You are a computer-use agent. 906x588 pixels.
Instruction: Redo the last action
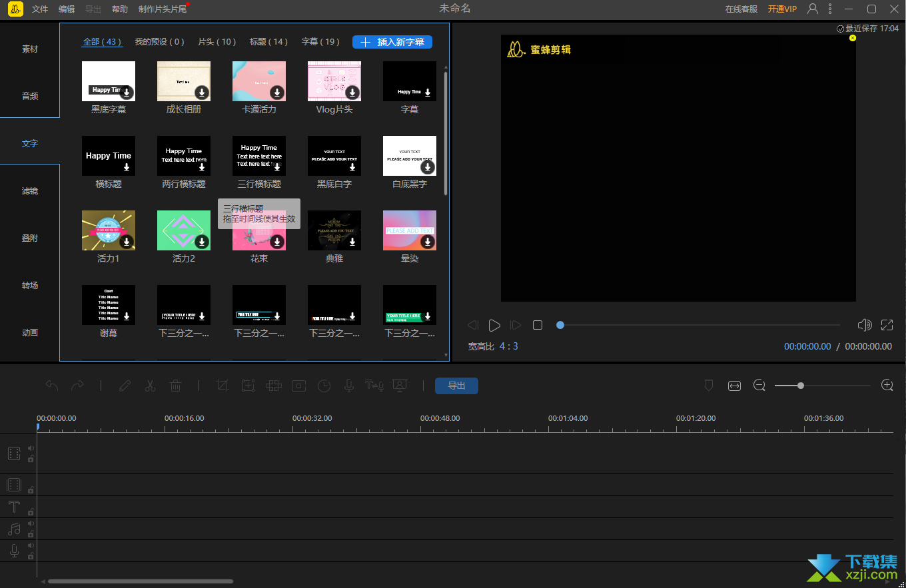point(77,386)
